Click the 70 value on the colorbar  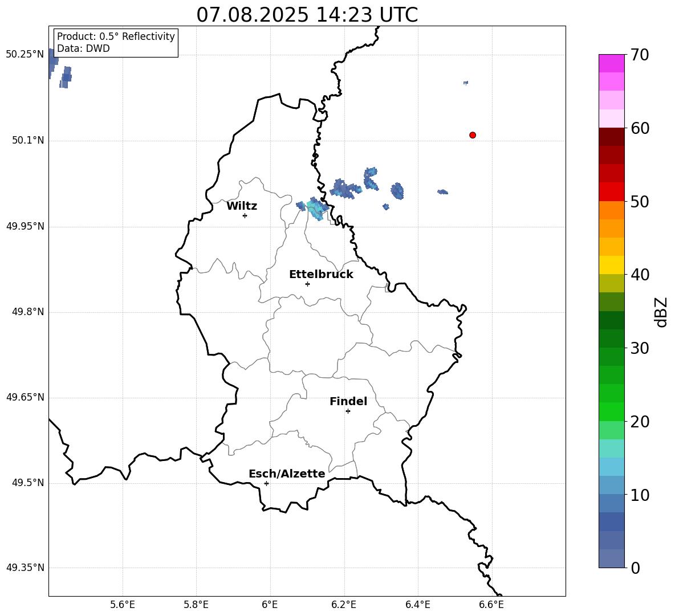pyautogui.click(x=640, y=55)
